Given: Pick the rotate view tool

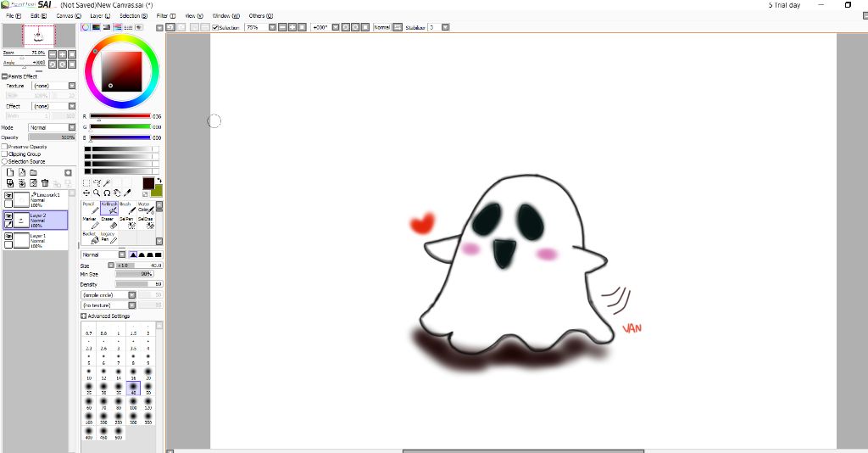Looking at the screenshot, I should pos(107,193).
